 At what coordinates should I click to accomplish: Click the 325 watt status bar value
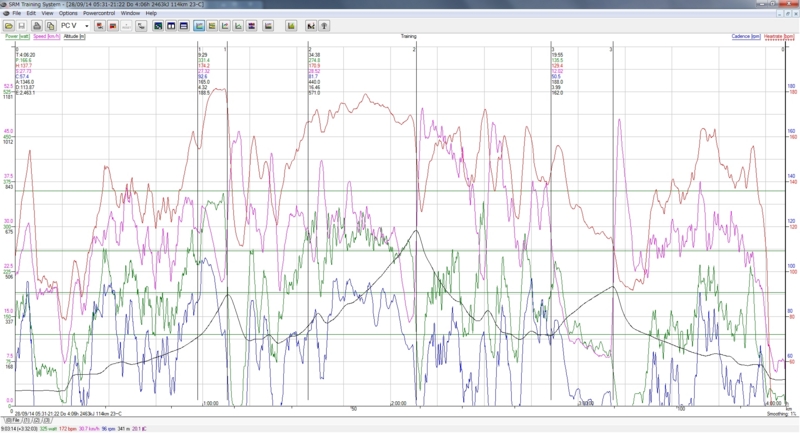point(47,429)
